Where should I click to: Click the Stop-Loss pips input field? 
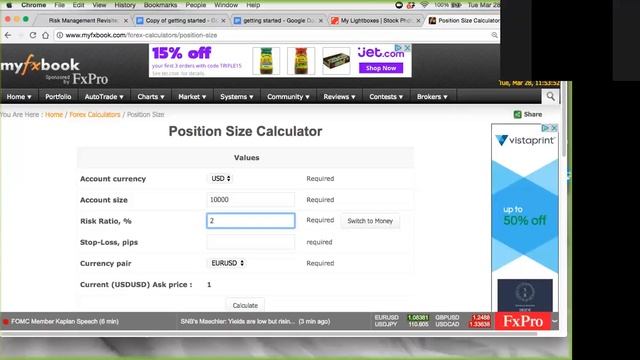pos(251,242)
